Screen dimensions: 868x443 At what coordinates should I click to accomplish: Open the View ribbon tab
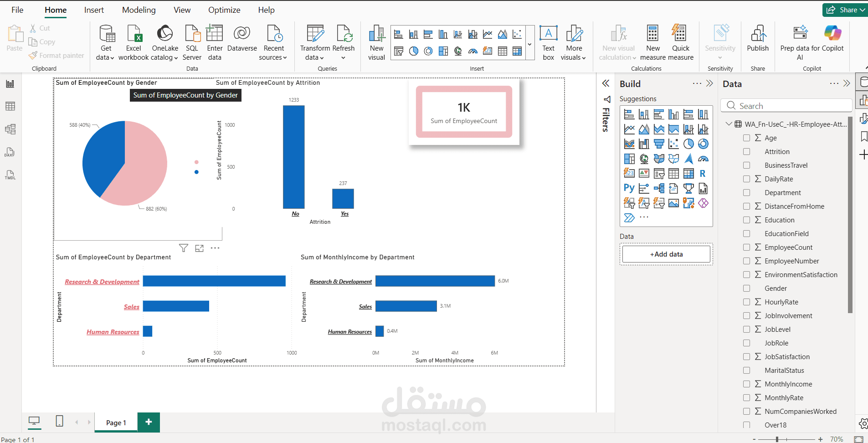(x=182, y=10)
